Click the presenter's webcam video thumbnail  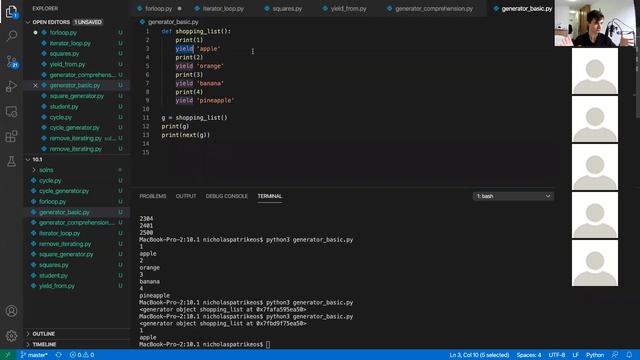click(x=595, y=23)
